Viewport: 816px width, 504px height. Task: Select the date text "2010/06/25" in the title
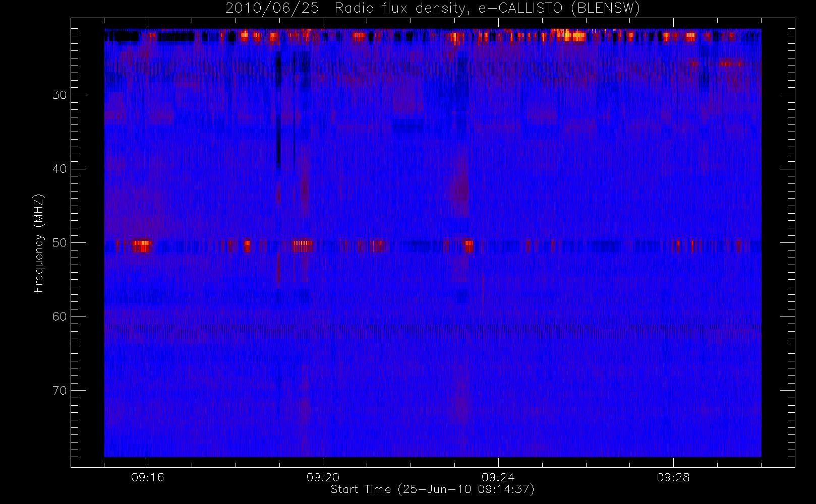point(272,9)
